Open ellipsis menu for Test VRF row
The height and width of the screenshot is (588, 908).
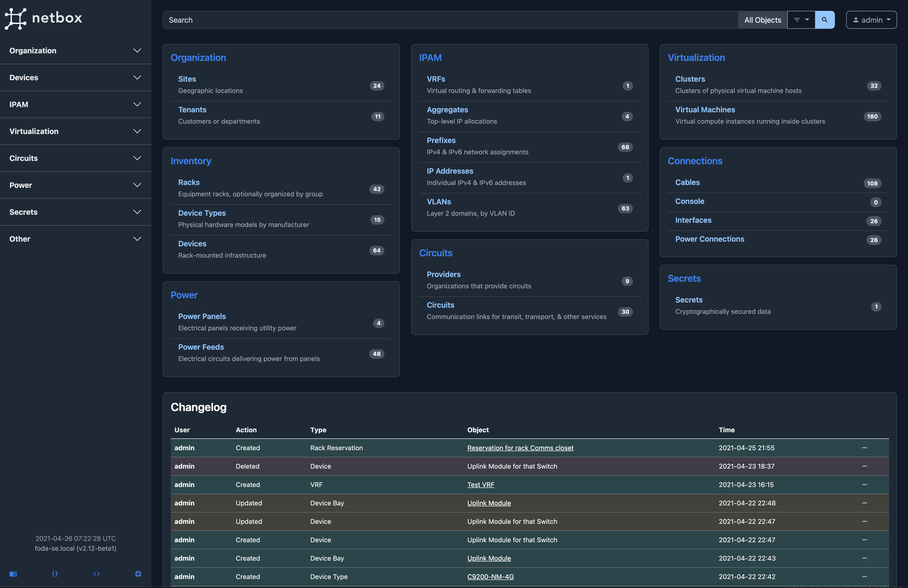pos(864,485)
